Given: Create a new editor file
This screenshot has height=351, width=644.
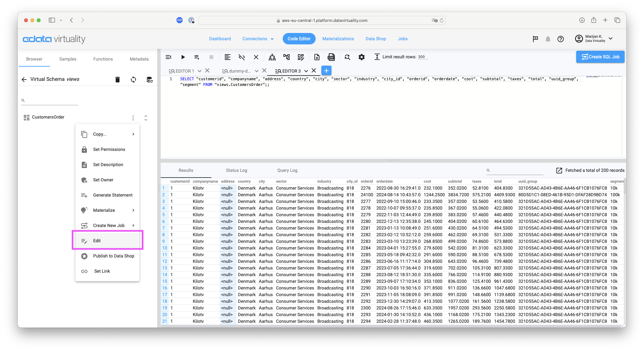Looking at the screenshot, I should 317,57.
